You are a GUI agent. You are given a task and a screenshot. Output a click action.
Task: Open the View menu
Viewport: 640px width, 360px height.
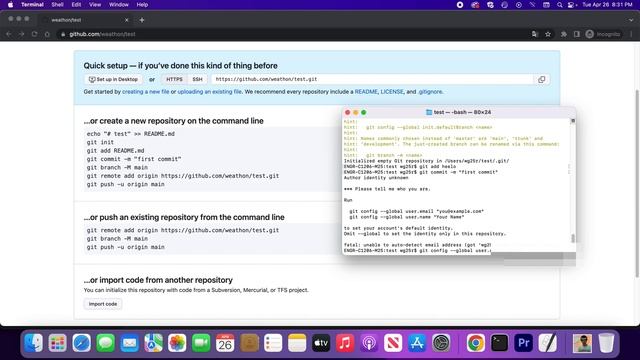(x=95, y=5)
